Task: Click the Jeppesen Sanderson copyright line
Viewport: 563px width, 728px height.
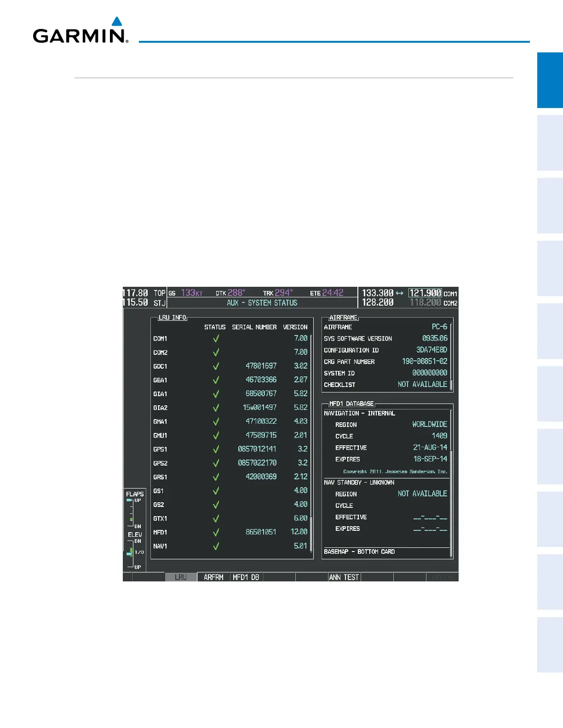Action: [396, 472]
